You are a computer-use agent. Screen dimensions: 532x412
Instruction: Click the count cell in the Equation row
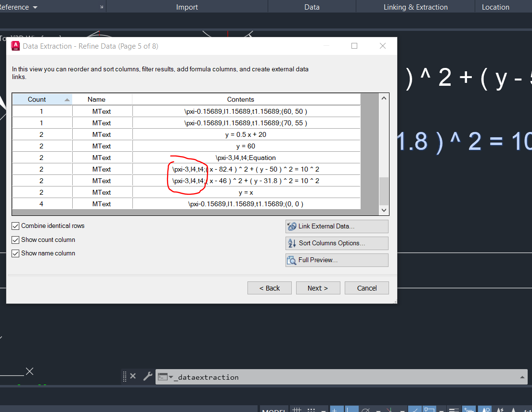[42, 158]
